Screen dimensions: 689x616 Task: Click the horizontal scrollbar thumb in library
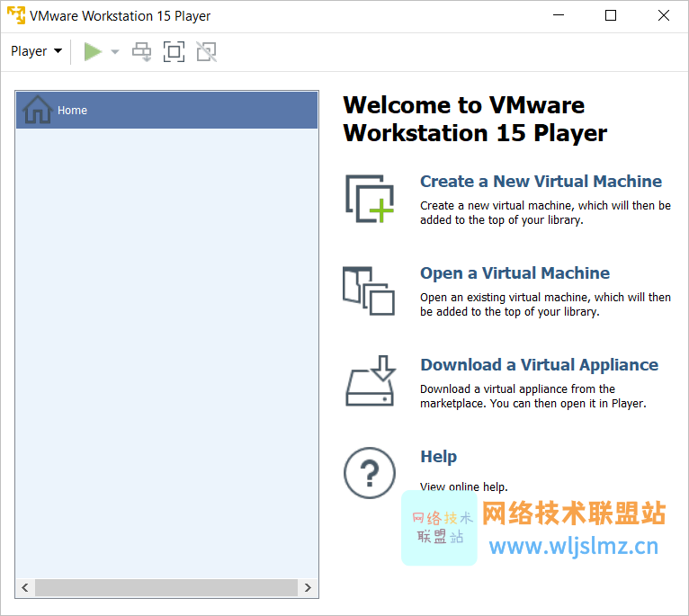(166, 588)
